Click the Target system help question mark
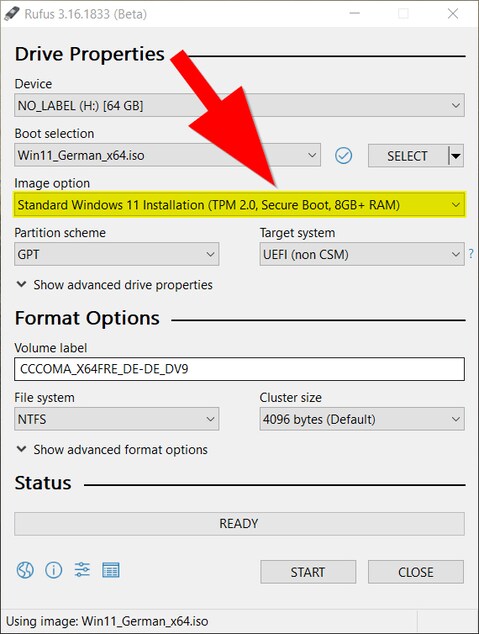Viewport: 479px width, 634px height. click(x=471, y=254)
